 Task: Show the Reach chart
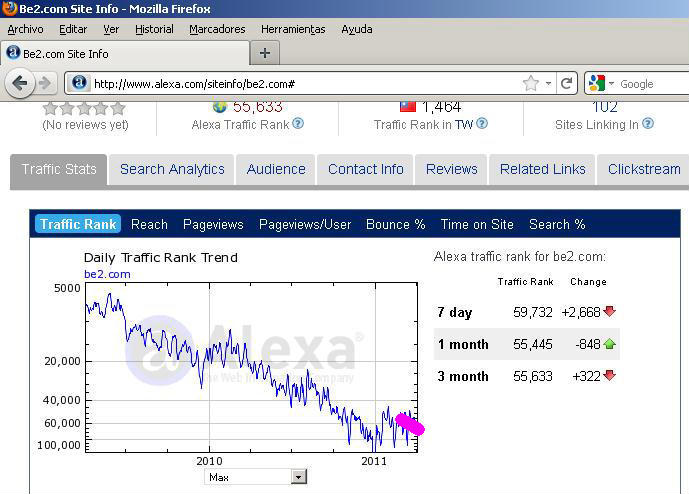[149, 225]
